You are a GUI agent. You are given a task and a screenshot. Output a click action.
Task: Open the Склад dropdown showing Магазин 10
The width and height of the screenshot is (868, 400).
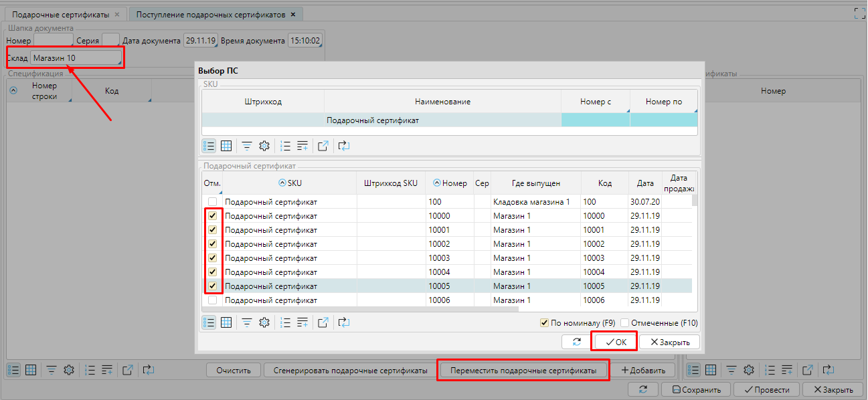pos(76,58)
